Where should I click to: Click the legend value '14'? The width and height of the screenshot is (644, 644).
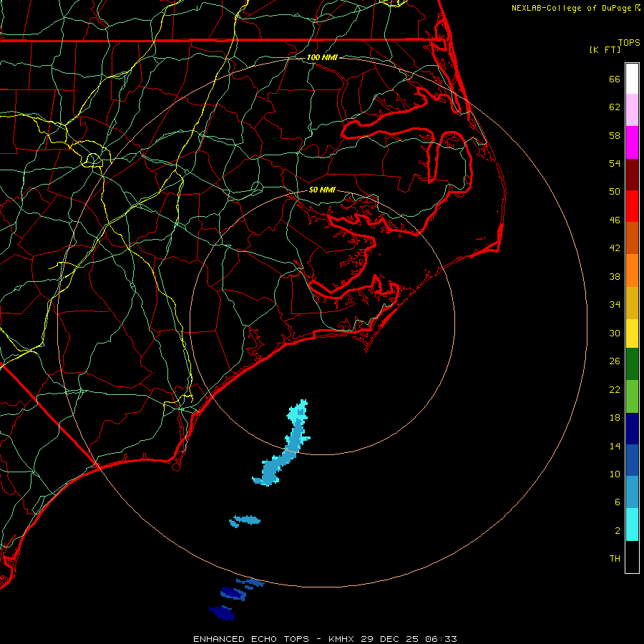(615, 446)
